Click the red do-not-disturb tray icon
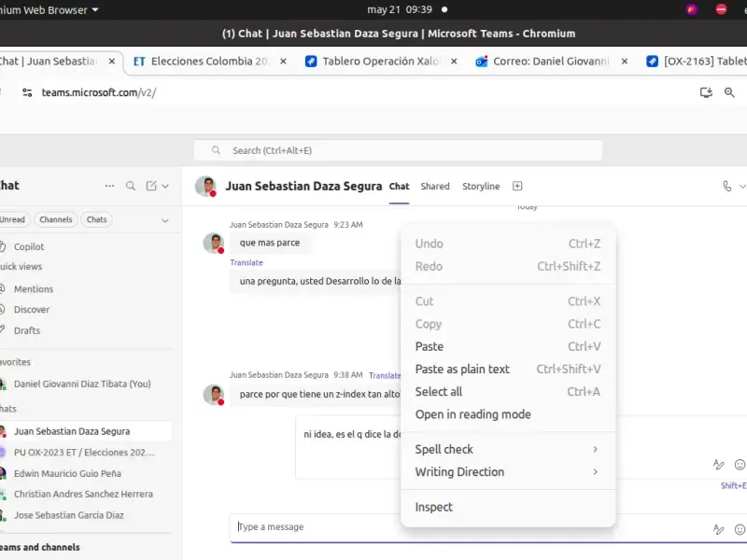 click(721, 9)
